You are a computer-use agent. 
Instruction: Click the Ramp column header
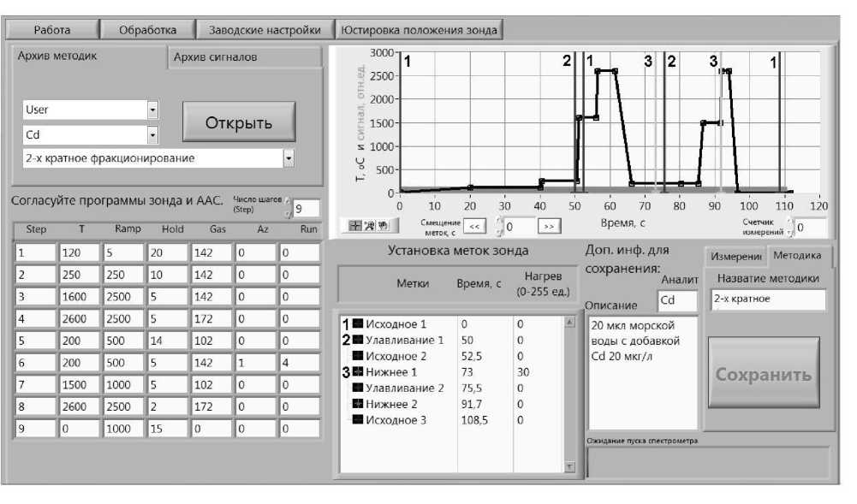pos(128,228)
